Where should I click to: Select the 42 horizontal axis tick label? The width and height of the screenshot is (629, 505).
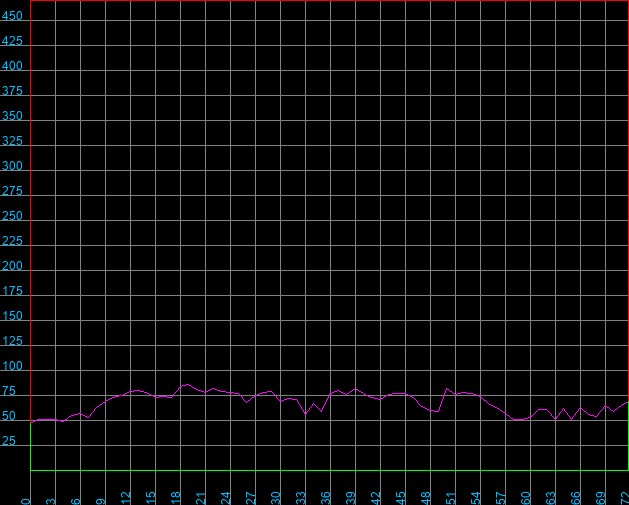(375, 498)
